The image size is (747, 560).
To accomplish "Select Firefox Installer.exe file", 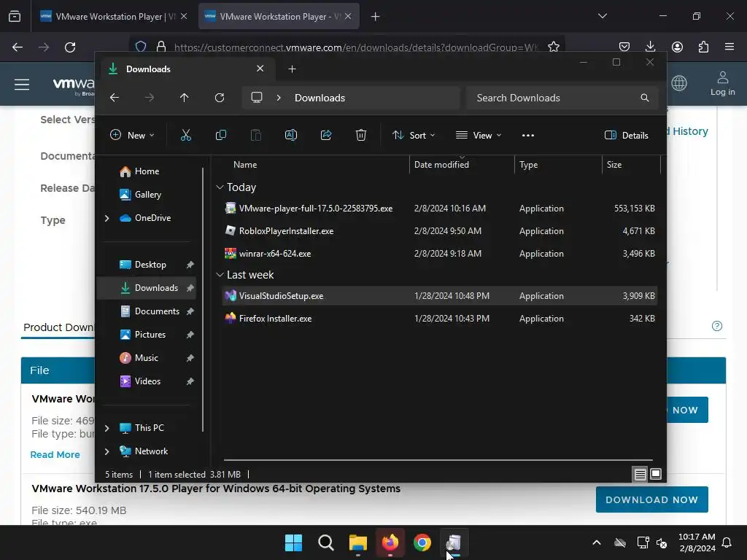I will 440,319.
